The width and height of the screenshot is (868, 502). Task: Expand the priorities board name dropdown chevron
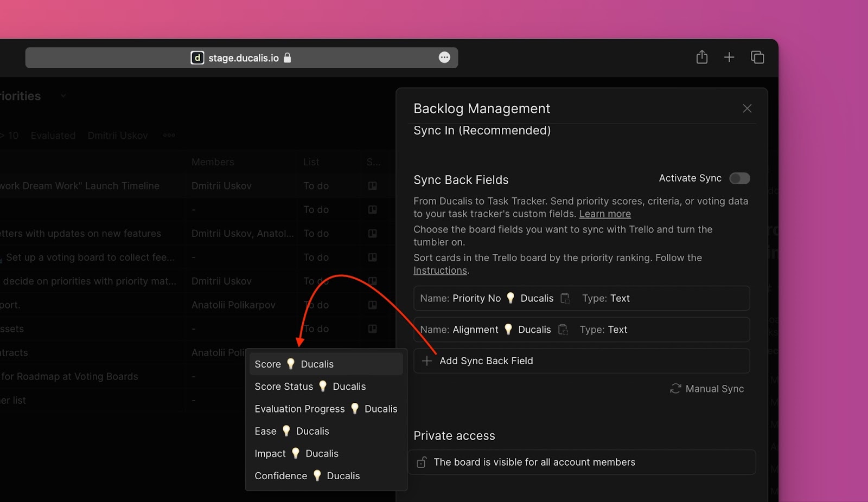point(63,95)
